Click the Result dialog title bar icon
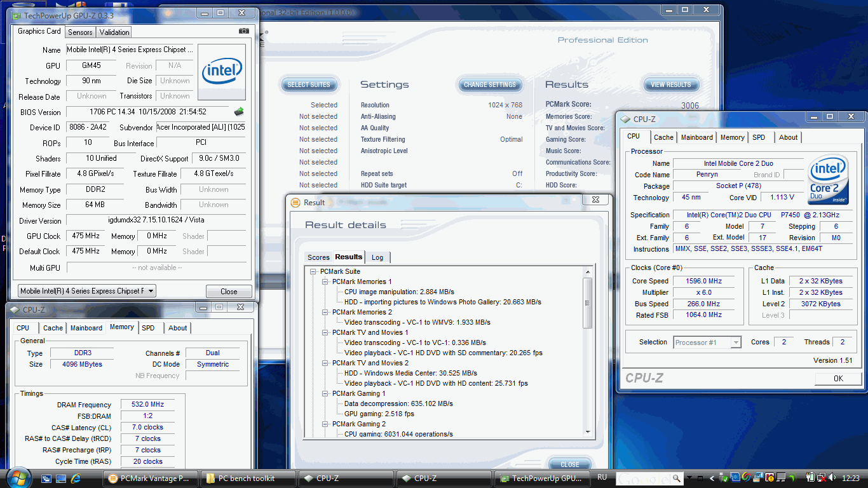Screen dimensions: 868x488 295,203
